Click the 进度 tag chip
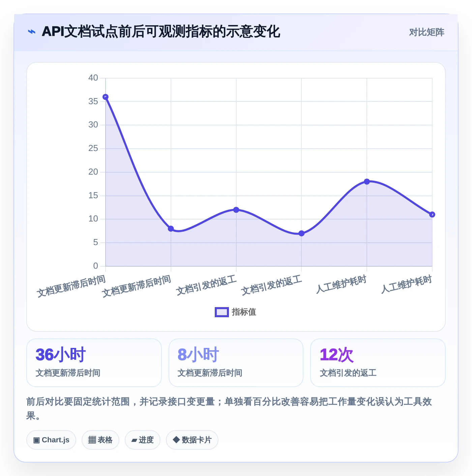 (x=143, y=440)
